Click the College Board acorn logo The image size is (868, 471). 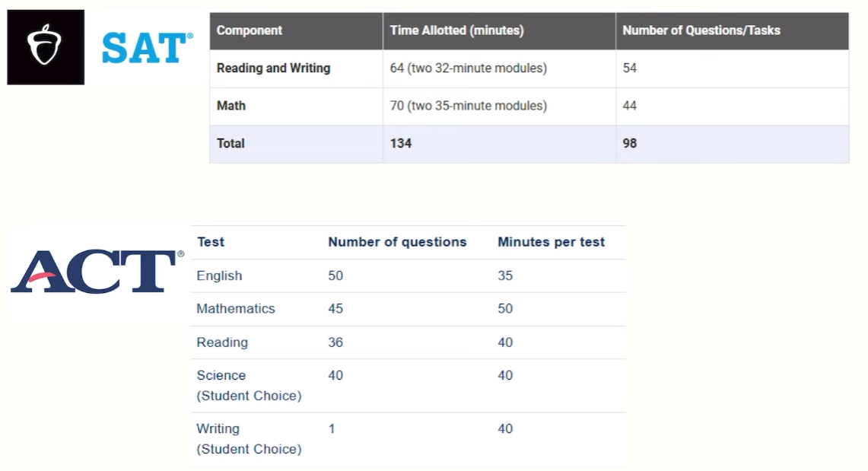[x=45, y=47]
